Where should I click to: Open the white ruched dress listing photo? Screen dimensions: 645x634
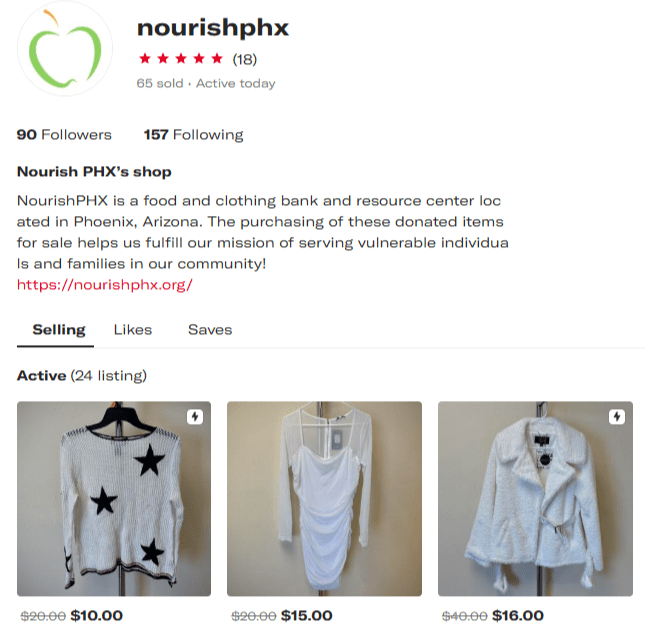(x=325, y=499)
